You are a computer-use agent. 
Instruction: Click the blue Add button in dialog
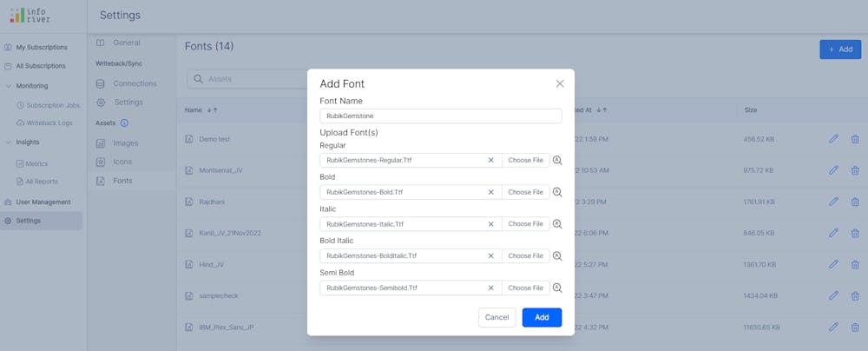[x=542, y=317]
